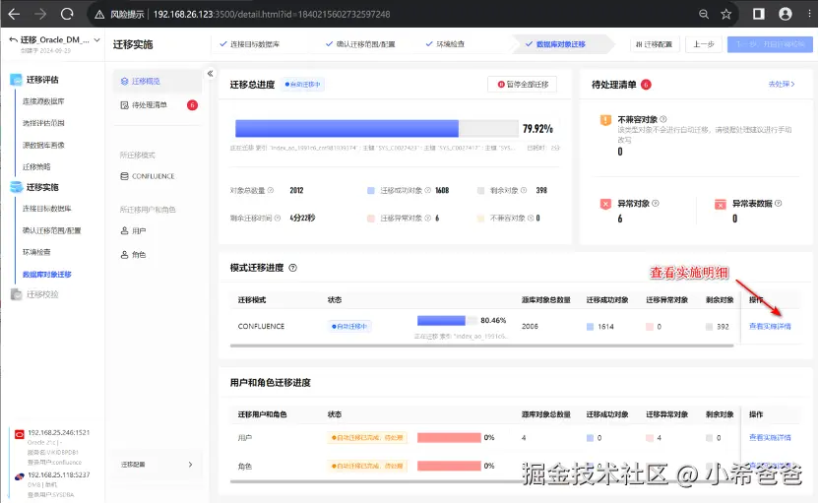Image resolution: width=819 pixels, height=504 pixels.
Task: Open the 迁移校验 sidebar section
Action: click(x=42, y=294)
